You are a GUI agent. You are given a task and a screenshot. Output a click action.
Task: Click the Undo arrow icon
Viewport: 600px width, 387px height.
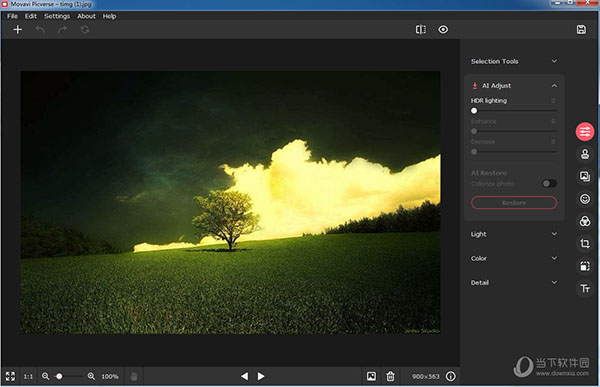40,29
